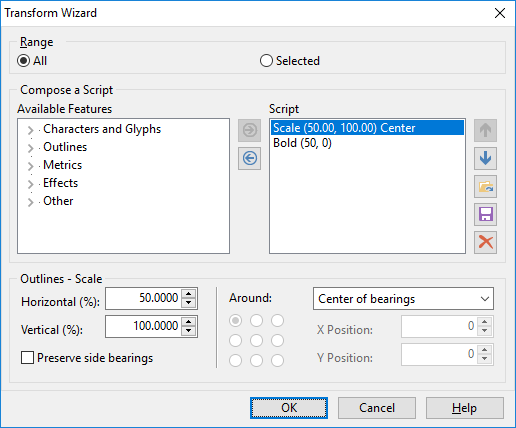This screenshot has width=516, height=428.
Task: Move script item up with arrow
Action: point(485,130)
